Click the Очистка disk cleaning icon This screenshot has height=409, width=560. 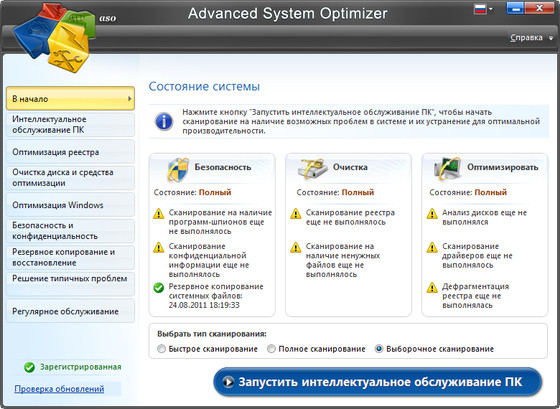point(313,169)
